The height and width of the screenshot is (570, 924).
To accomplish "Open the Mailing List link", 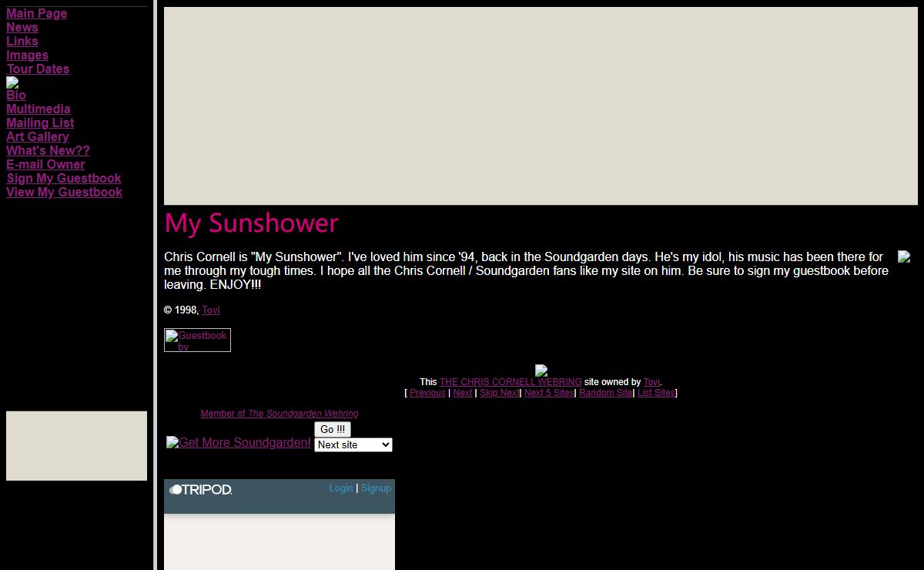I will [40, 123].
